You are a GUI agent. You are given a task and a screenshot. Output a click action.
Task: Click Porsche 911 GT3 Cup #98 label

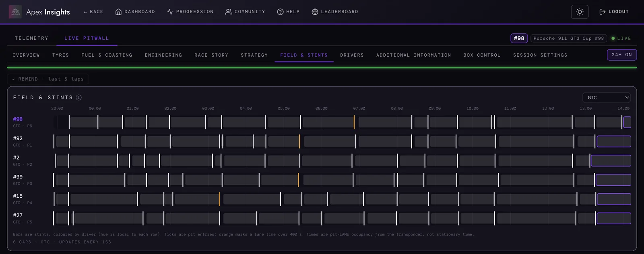569,38
